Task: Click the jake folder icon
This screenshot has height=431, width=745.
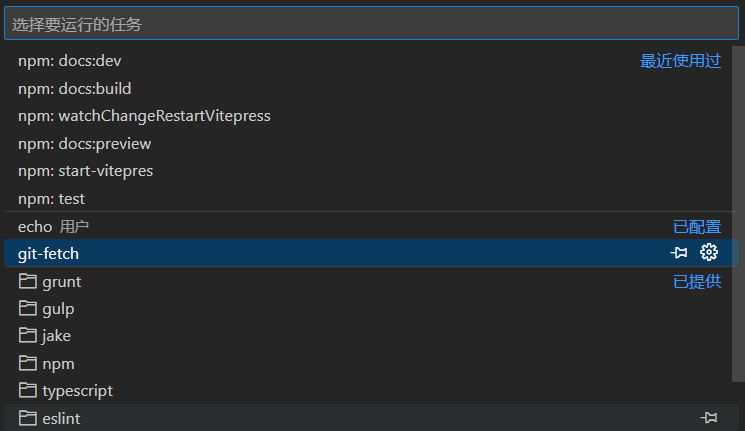Action: [x=27, y=336]
